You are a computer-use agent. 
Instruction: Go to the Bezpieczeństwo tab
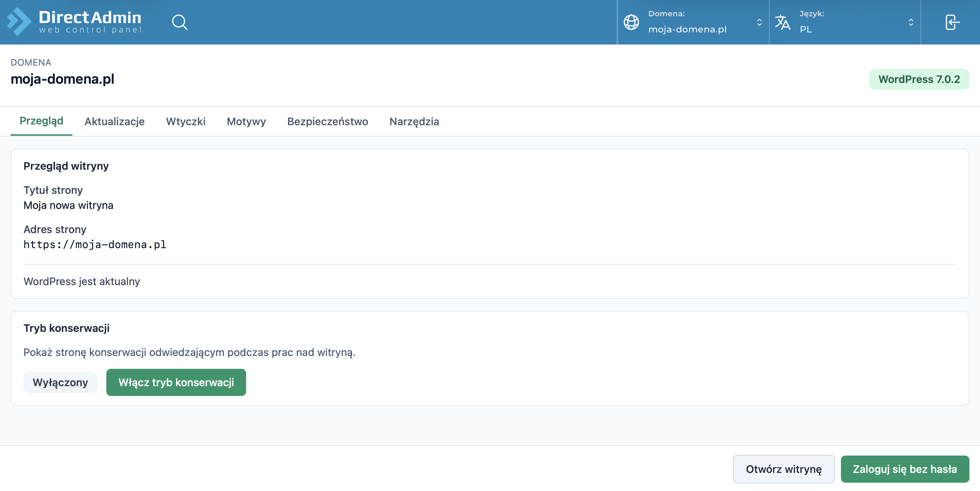click(328, 121)
